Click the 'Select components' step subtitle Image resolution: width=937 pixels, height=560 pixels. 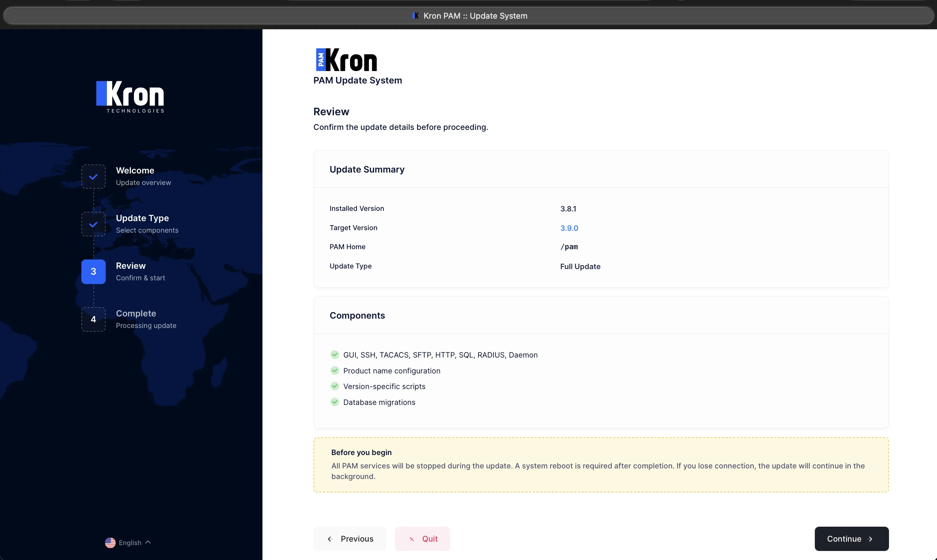coord(147,230)
